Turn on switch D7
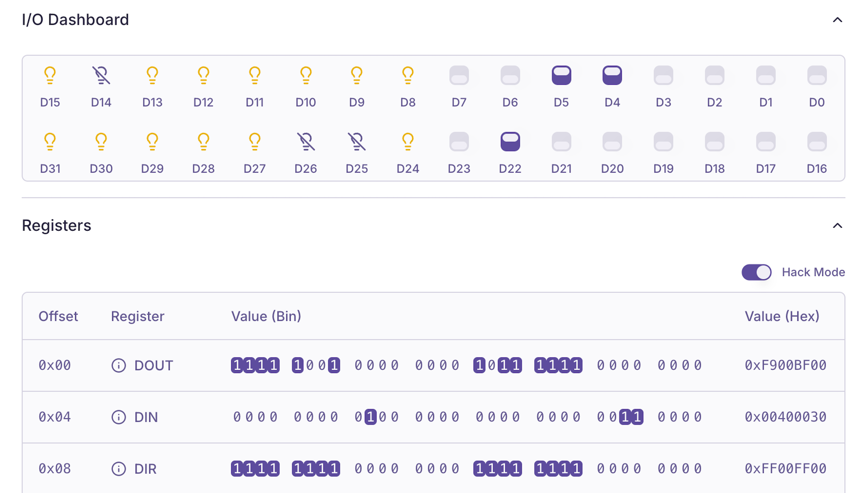Image resolution: width=868 pixels, height=493 pixels. click(x=459, y=75)
